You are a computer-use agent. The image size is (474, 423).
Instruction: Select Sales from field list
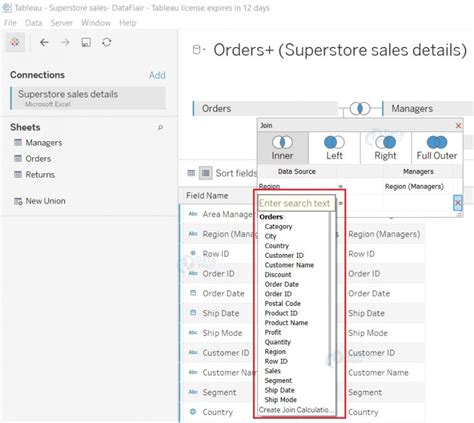[272, 371]
